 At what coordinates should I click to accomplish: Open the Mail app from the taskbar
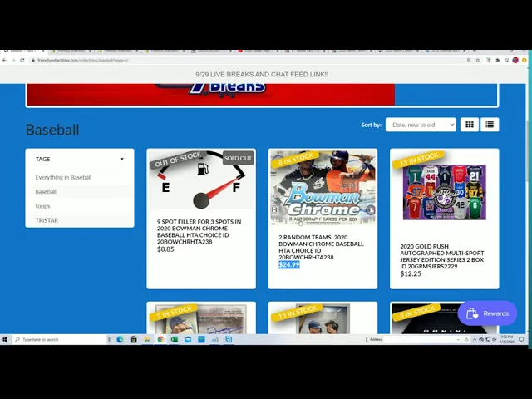[x=188, y=339]
